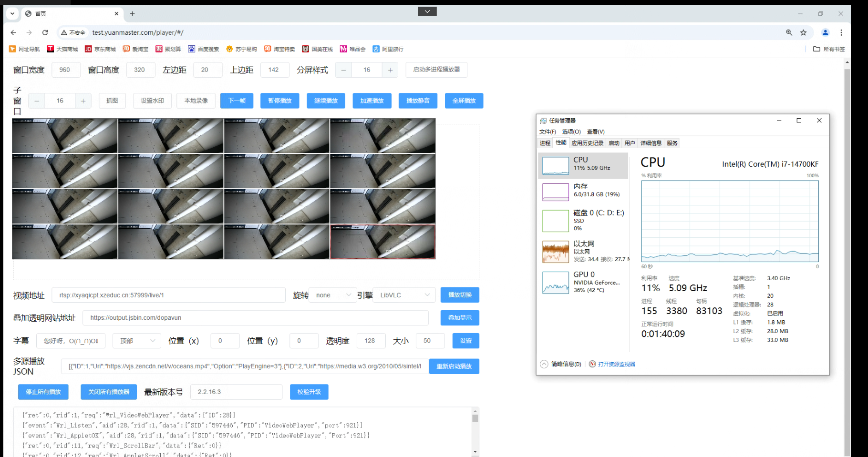Click the 设置水印 button
This screenshot has width=868, height=457.
tap(152, 101)
